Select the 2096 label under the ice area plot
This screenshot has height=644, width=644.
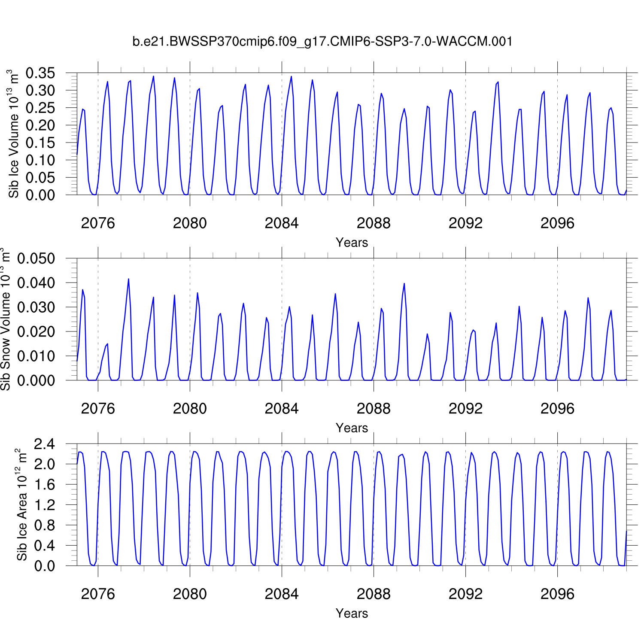click(557, 594)
